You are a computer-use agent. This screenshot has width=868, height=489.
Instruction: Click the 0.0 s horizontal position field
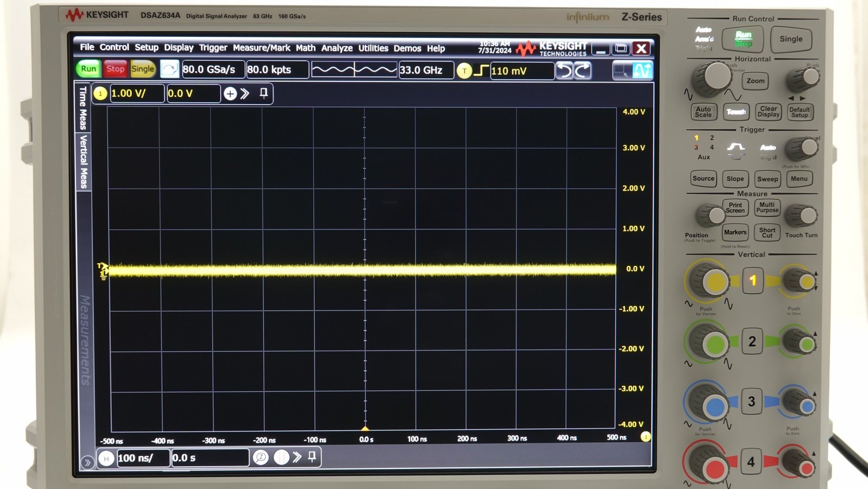click(x=210, y=458)
